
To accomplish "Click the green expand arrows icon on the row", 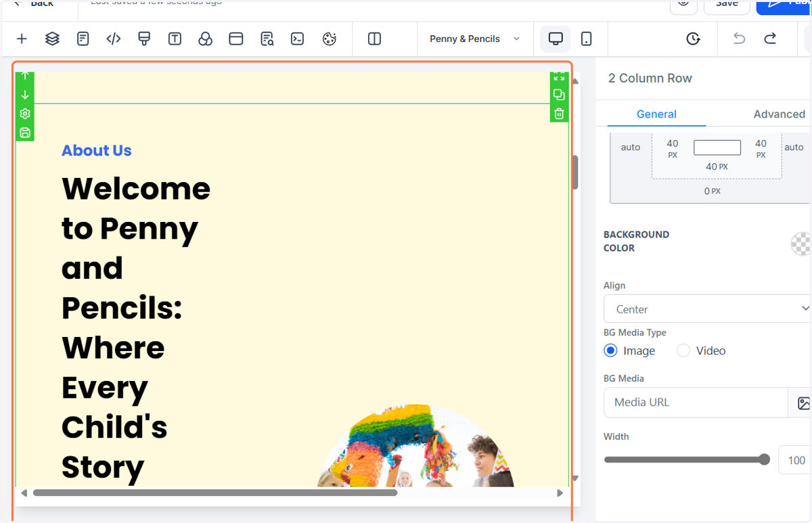I will (x=559, y=76).
